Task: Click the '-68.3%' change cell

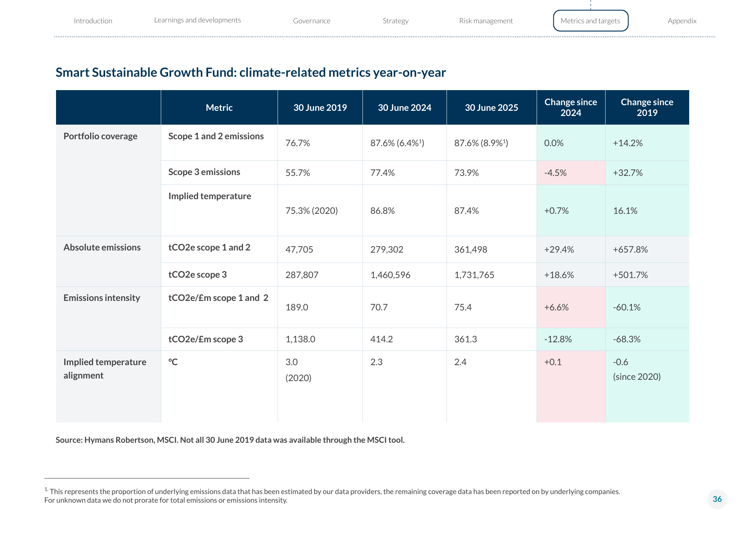Action: (647, 339)
